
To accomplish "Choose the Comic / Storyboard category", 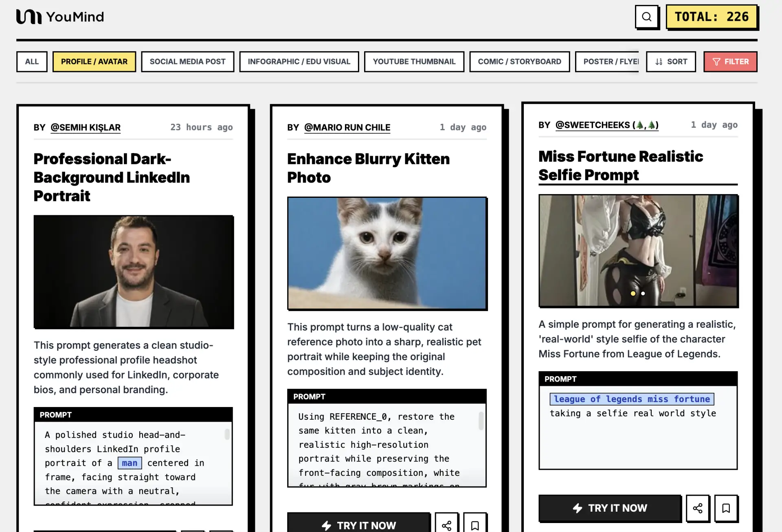I will (x=519, y=62).
